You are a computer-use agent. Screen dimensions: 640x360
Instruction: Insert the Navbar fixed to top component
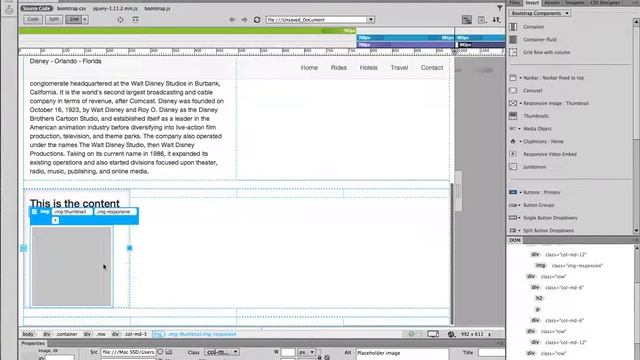pyautogui.click(x=553, y=78)
